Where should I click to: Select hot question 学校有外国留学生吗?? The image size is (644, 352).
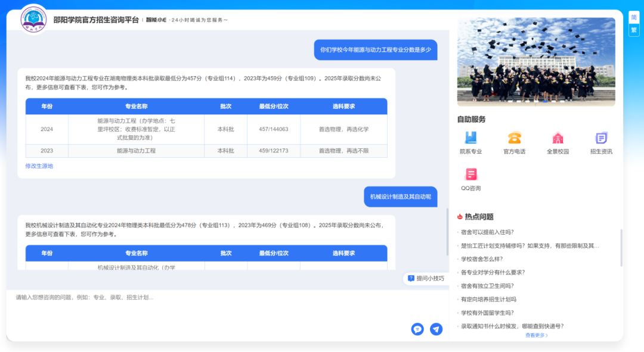coord(487,313)
